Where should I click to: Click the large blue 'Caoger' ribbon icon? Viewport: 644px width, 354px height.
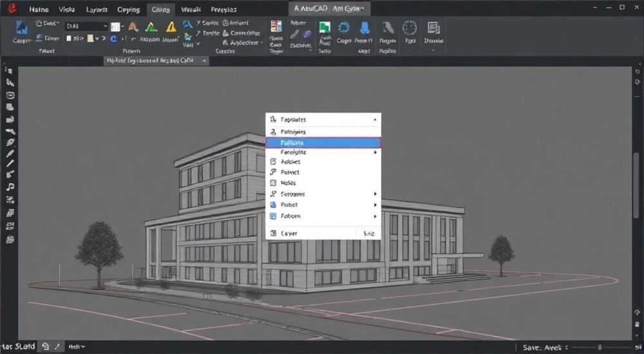pyautogui.click(x=22, y=27)
